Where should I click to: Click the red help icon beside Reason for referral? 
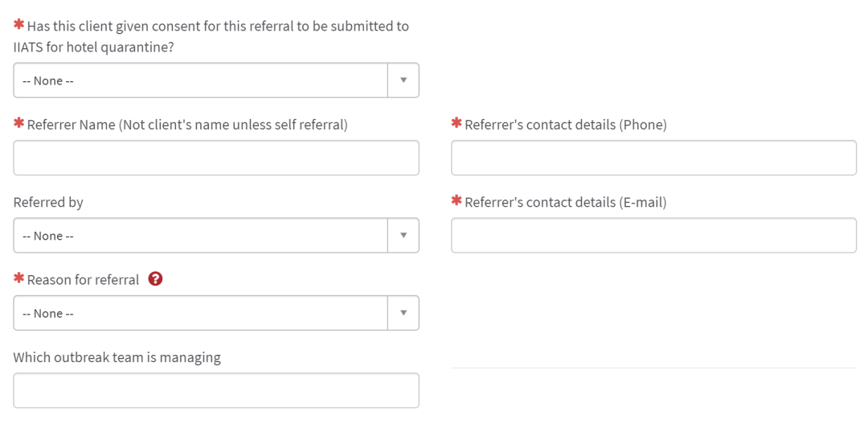156,279
